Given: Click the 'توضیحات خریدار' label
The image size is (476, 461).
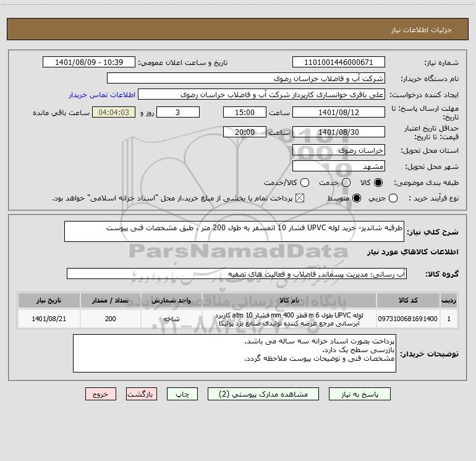Looking at the screenshot, I should pyautogui.click(x=429, y=354).
